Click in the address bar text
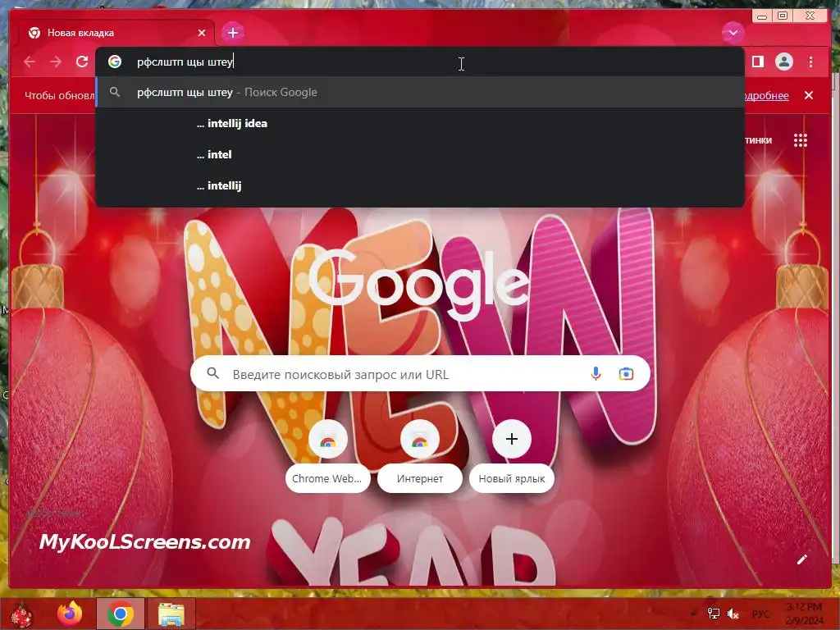This screenshot has height=630, width=840. 185,62
